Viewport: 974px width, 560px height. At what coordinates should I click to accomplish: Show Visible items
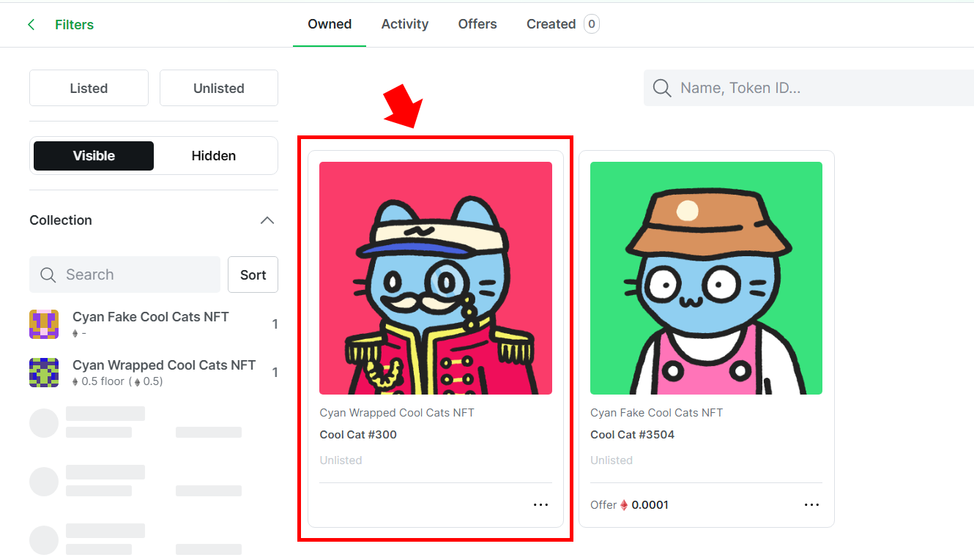[94, 156]
